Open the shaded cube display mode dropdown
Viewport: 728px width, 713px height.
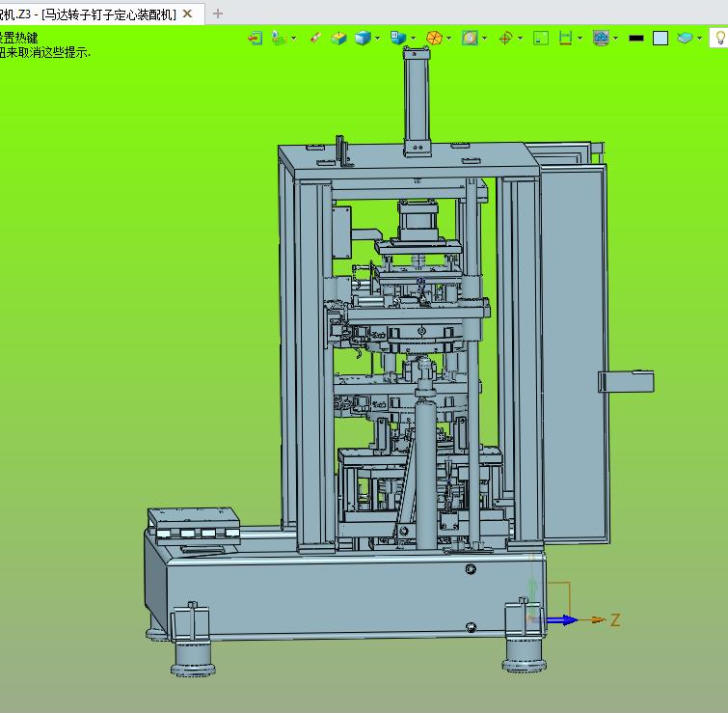[x=377, y=38]
